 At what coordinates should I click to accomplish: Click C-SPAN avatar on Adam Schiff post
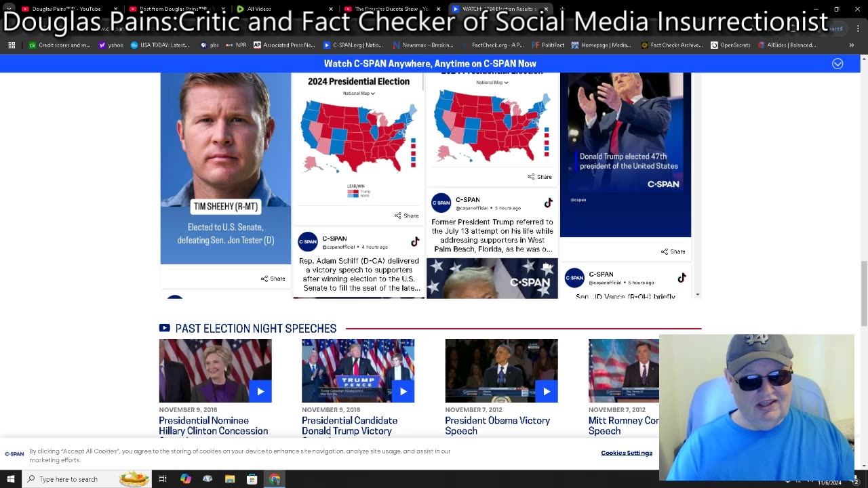[308, 242]
